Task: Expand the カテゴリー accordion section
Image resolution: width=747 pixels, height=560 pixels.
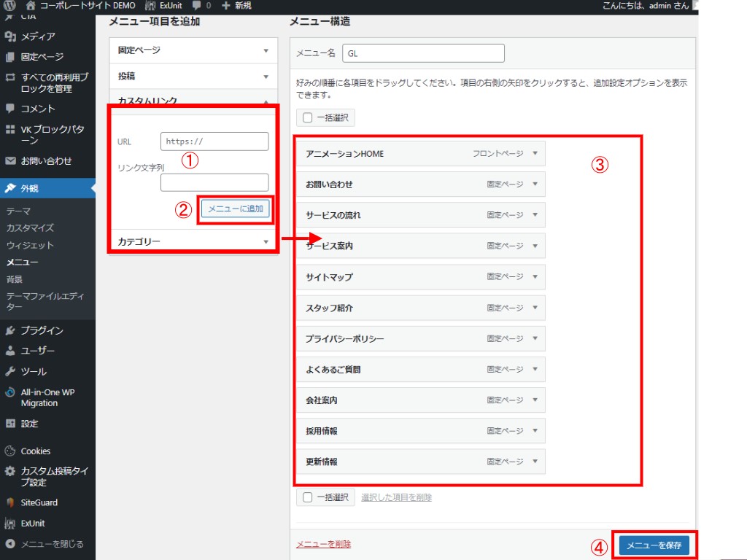Action: [x=266, y=242]
